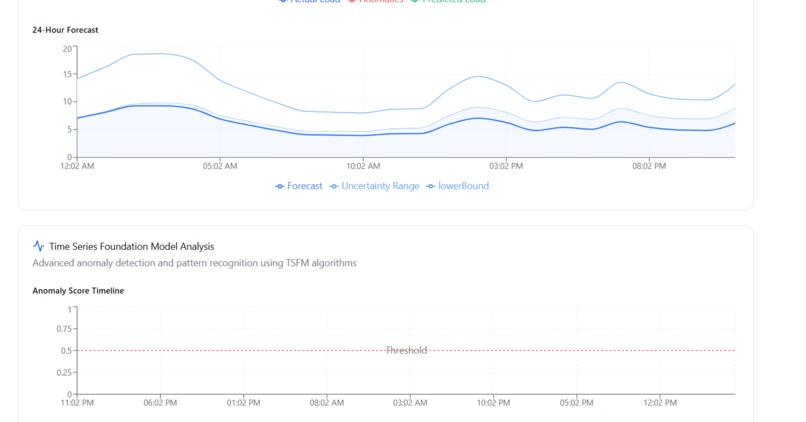Click the Threshold label on the anomaly chart
Viewport: 806px width, 422px height.
click(x=406, y=351)
